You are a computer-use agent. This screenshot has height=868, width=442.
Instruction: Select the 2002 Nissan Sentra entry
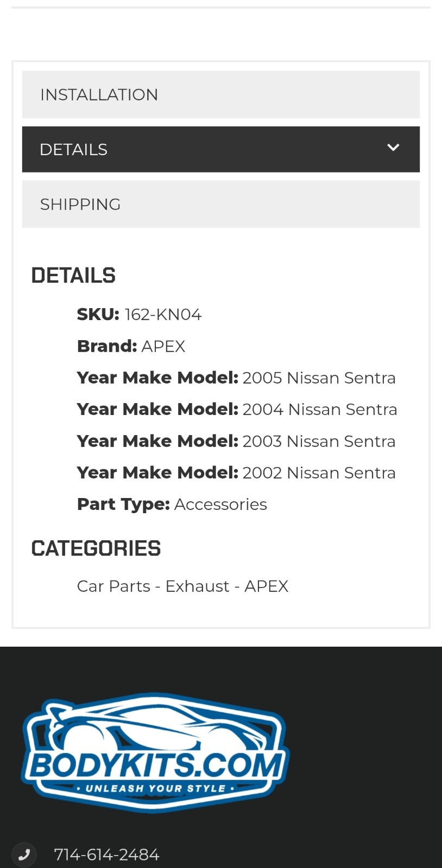click(x=319, y=473)
